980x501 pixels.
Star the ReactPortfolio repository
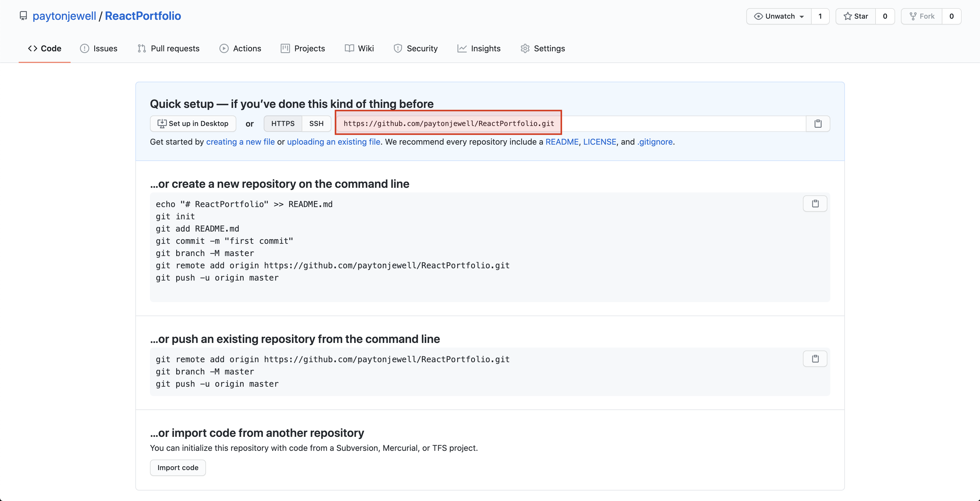pos(856,16)
